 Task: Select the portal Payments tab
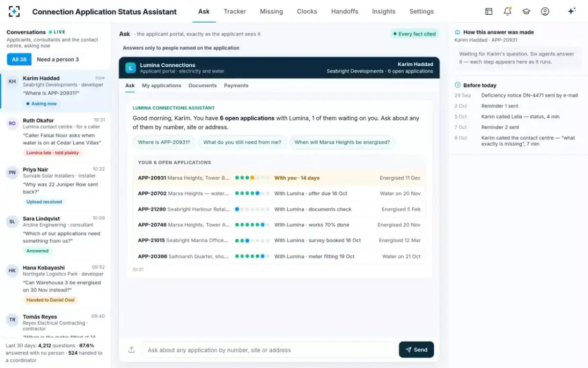[236, 85]
